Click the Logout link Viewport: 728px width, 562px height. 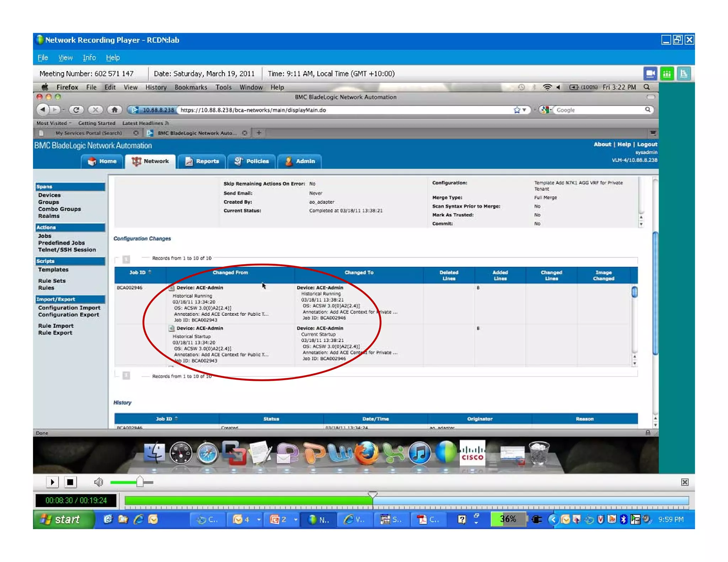click(x=647, y=144)
